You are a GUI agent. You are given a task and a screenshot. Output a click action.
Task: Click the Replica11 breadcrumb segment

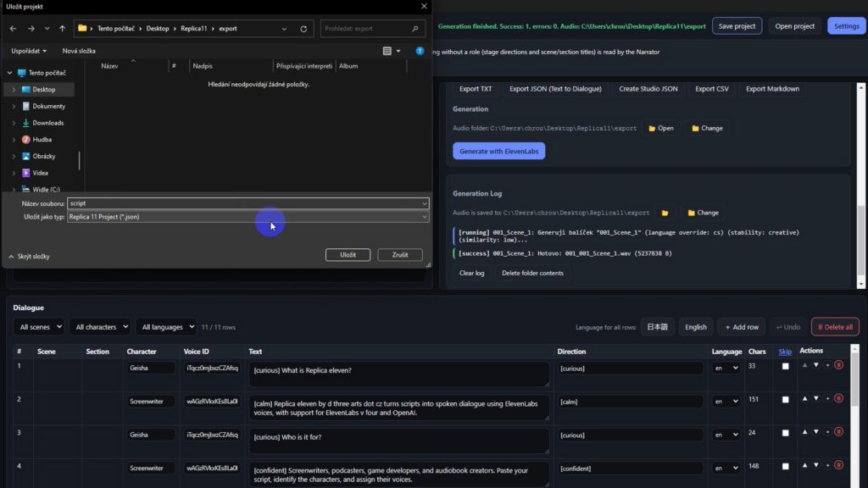(194, 28)
